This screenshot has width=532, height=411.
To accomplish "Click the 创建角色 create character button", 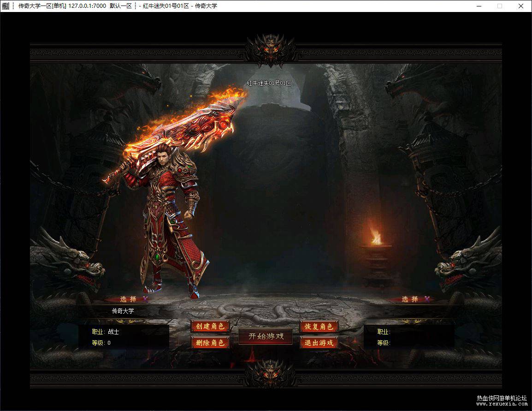I will [210, 327].
